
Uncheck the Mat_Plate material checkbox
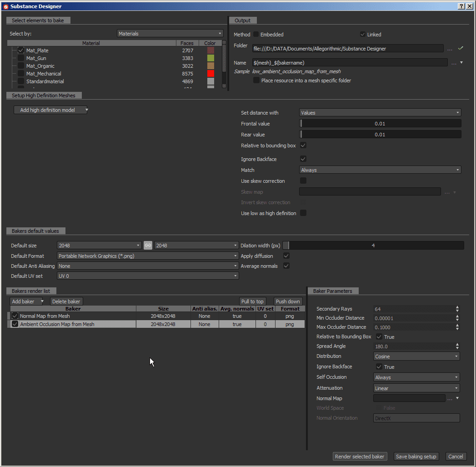coord(21,50)
